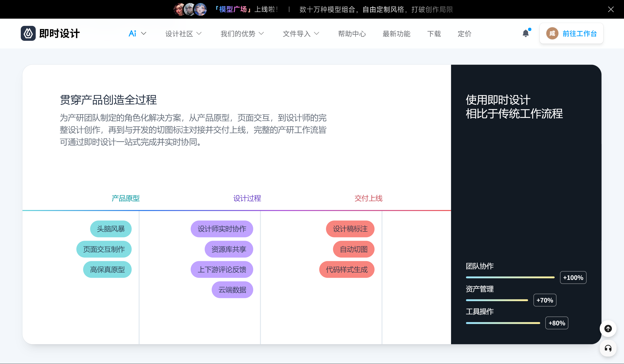Click the model avatars in banner
Viewport: 624px width, 364px height.
tap(190, 9)
